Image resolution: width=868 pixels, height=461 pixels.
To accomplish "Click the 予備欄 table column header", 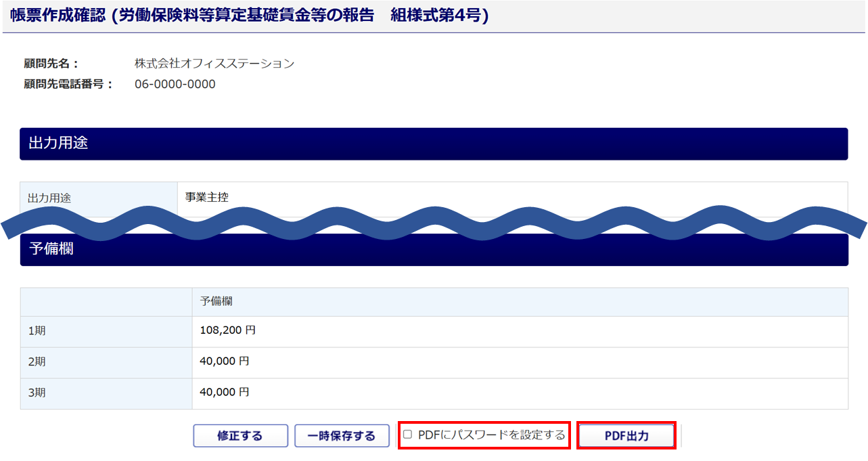I will point(216,301).
